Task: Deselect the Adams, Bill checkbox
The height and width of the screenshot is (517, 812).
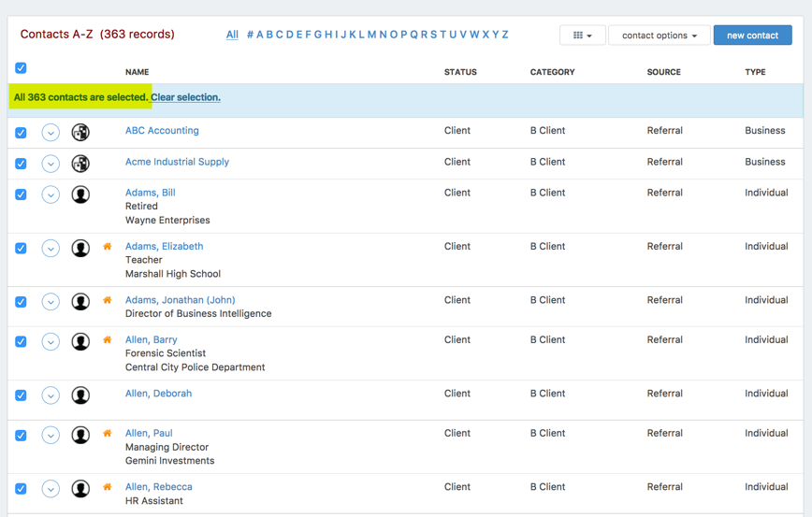Action: [21, 194]
